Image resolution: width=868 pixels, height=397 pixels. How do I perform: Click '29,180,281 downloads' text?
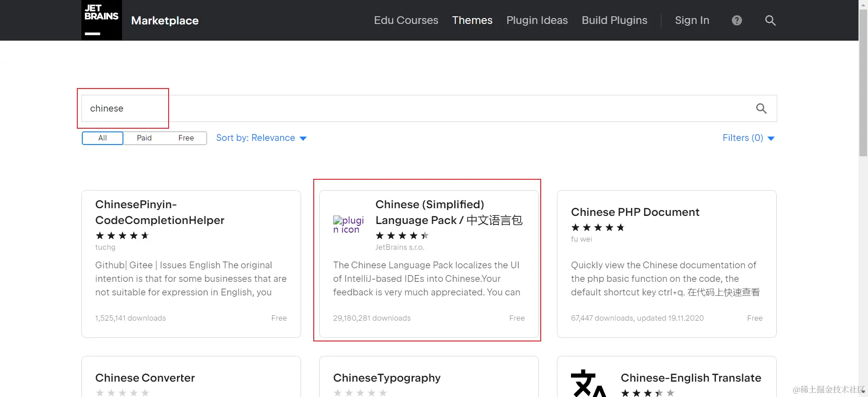372,318
